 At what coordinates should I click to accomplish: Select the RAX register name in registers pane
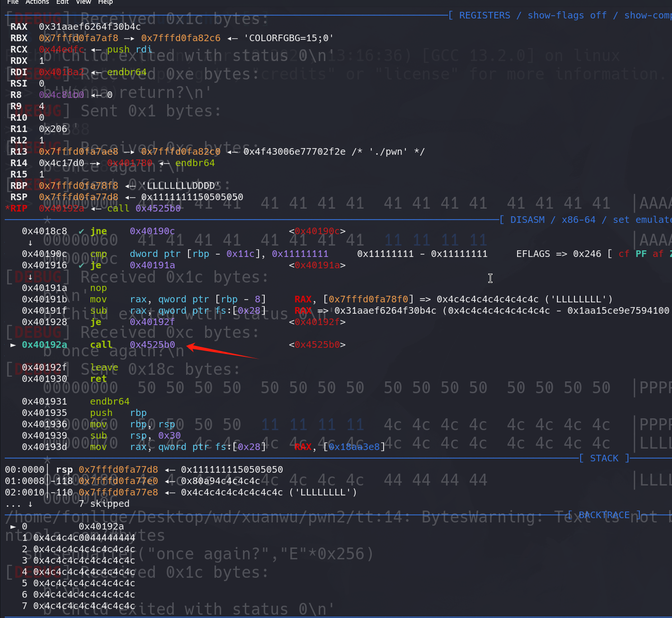19,26
